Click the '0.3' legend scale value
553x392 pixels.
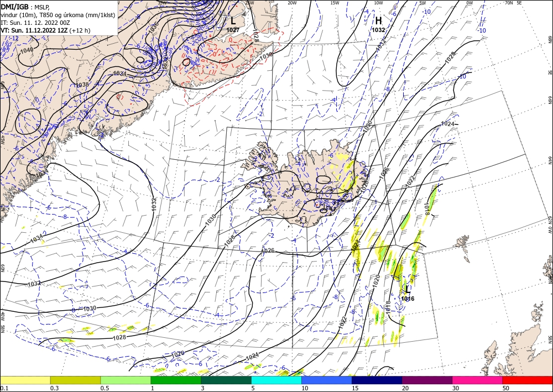(x=55, y=388)
